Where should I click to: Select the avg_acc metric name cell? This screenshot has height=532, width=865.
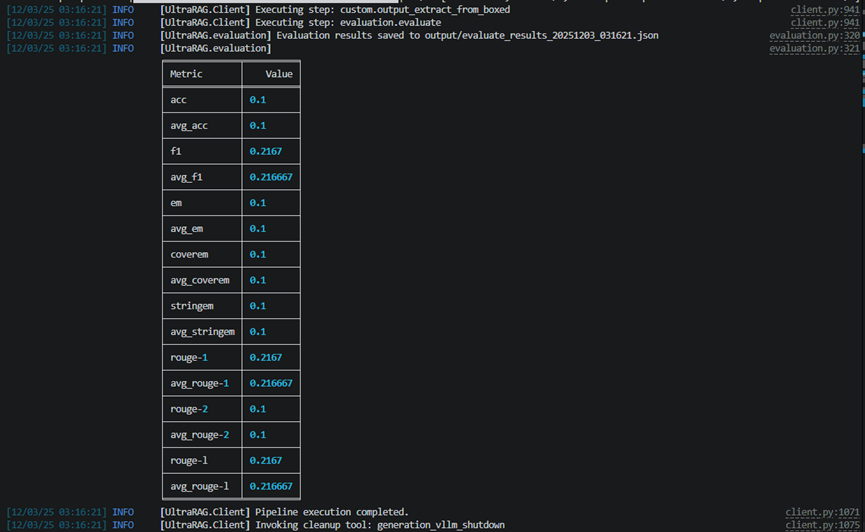[x=202, y=126]
